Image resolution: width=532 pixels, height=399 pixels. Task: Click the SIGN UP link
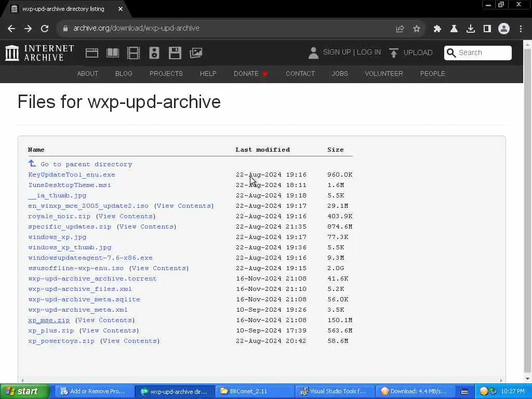[x=337, y=52]
